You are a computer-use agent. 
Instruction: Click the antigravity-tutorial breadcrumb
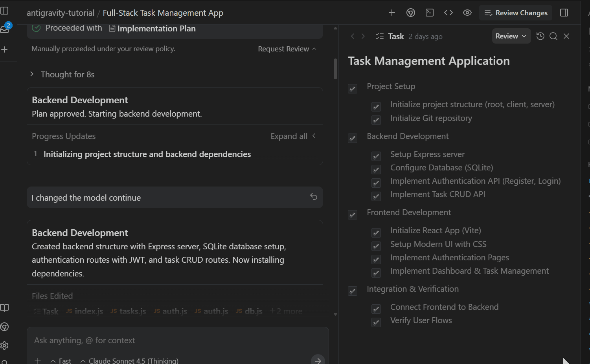(x=61, y=13)
